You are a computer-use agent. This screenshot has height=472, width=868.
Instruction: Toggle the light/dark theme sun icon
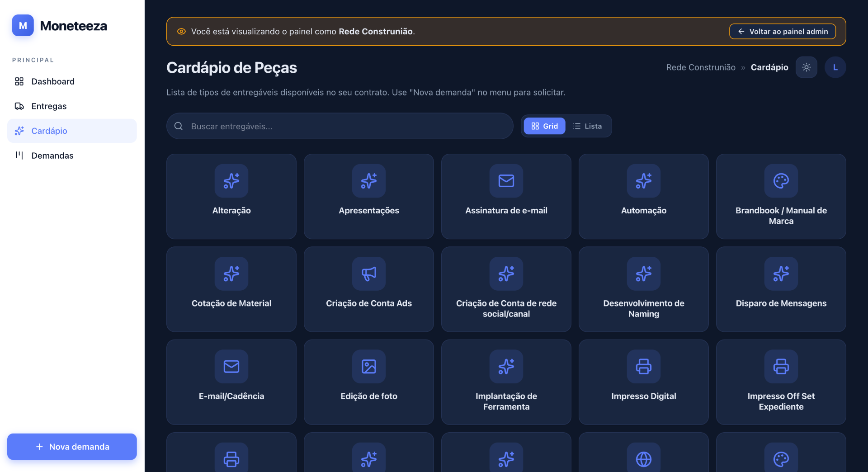[x=807, y=67]
